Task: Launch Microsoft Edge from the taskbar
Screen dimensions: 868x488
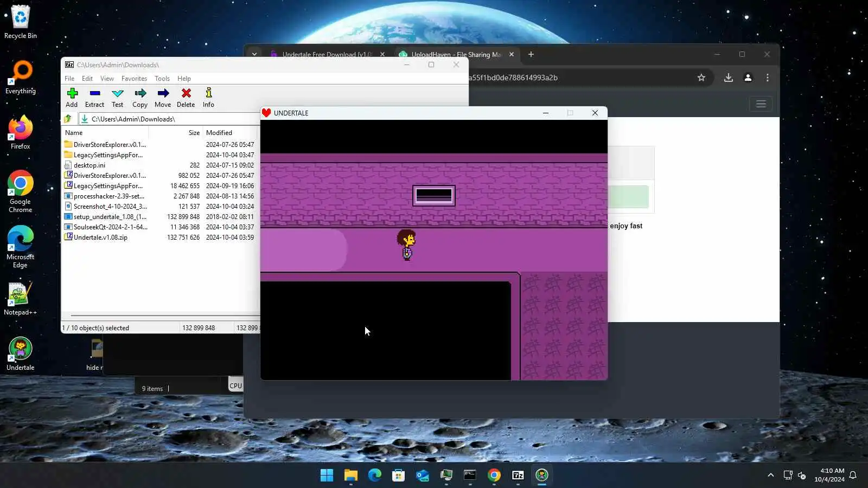Action: click(375, 476)
